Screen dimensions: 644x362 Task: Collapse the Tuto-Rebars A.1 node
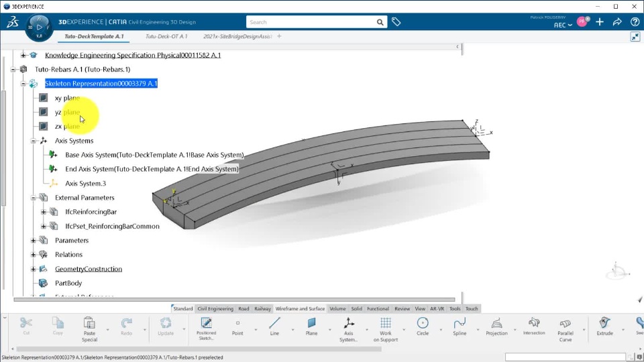13,69
